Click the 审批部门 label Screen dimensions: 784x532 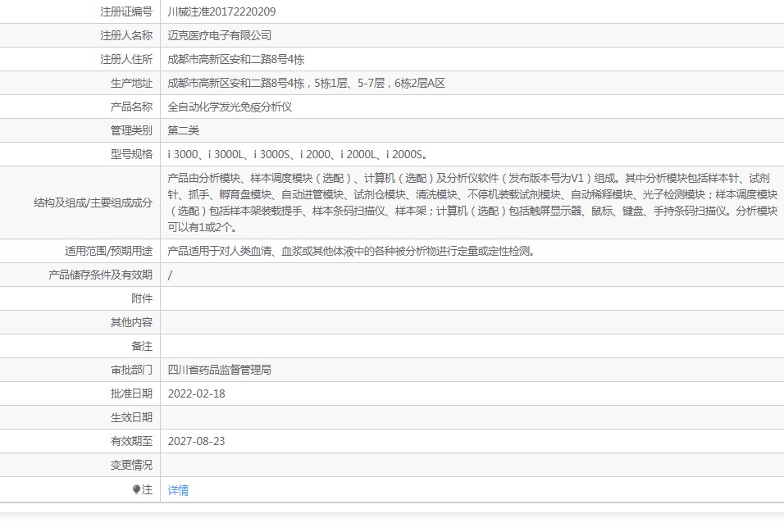[x=131, y=370]
